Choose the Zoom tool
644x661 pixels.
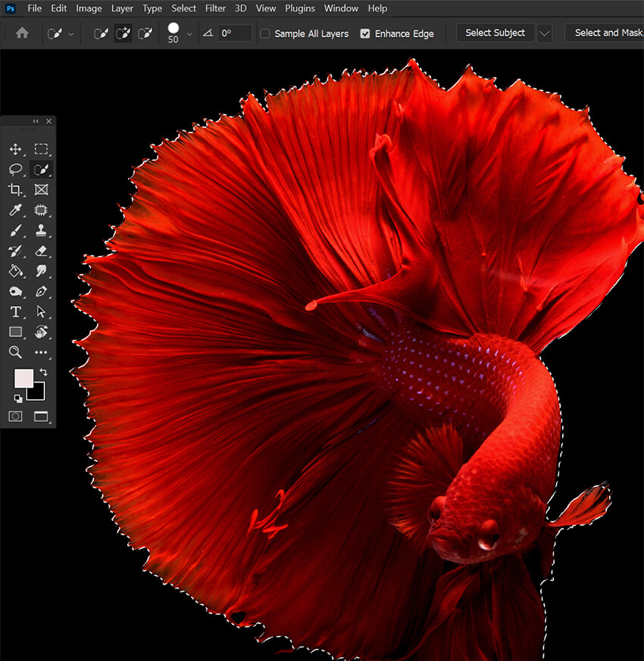pos(15,352)
